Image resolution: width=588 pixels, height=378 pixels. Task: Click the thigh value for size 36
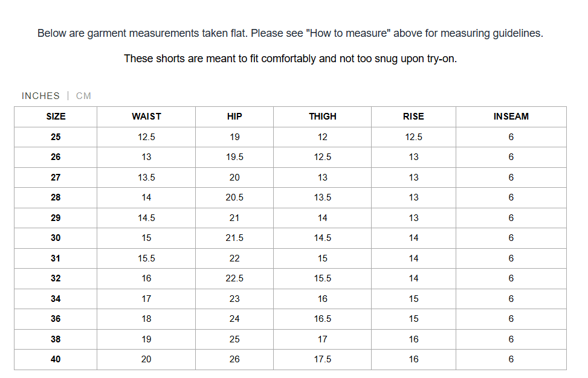(323, 319)
